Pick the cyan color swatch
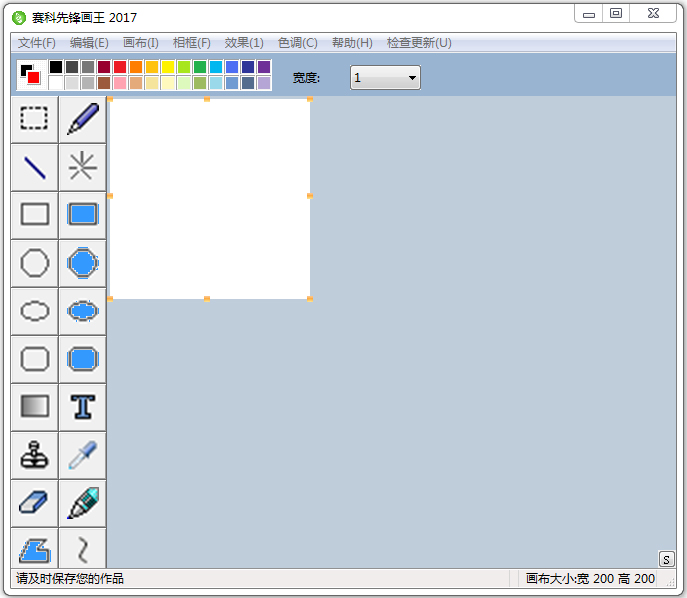The image size is (687, 598). (216, 67)
